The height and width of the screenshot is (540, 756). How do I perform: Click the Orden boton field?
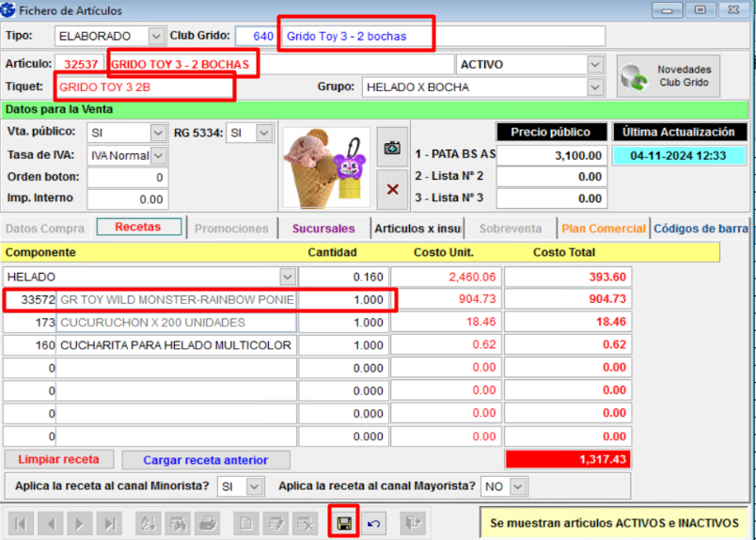pos(128,177)
